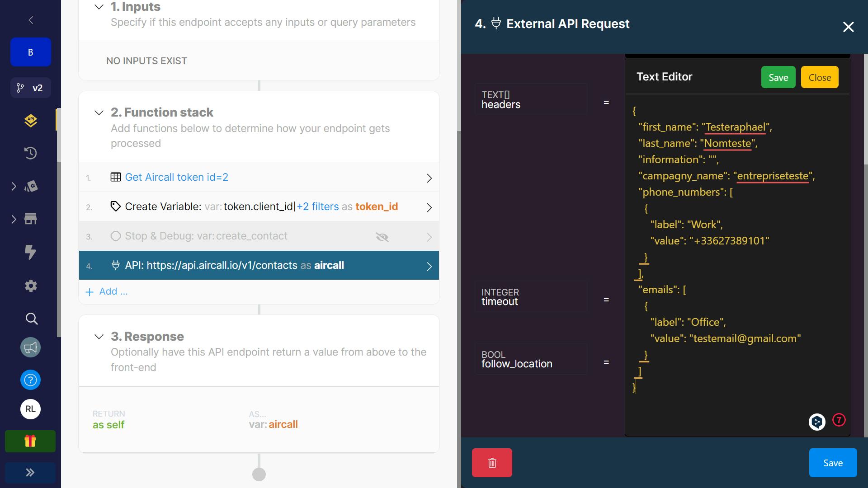Open the API section in sidebar
Viewport: 868px width, 488px height.
coord(31,121)
